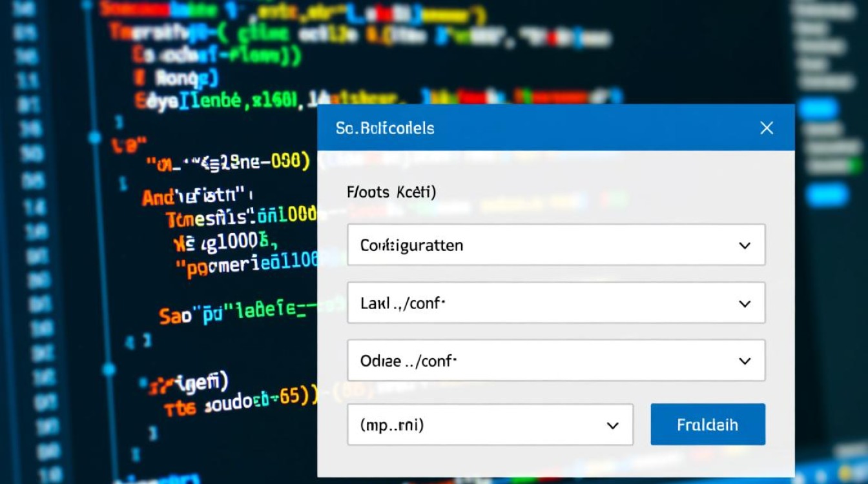The width and height of the screenshot is (868, 484).
Task: Click the And'iefistn code line
Action: click(x=197, y=196)
